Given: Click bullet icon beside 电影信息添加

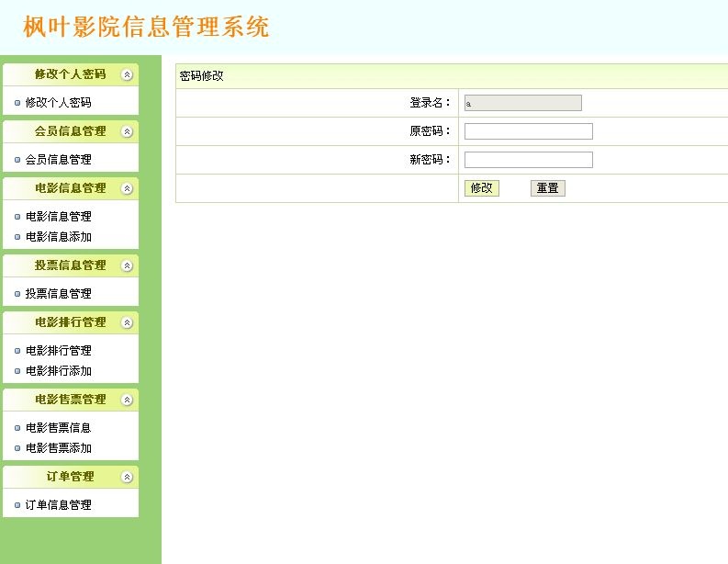Looking at the screenshot, I should (x=17, y=237).
